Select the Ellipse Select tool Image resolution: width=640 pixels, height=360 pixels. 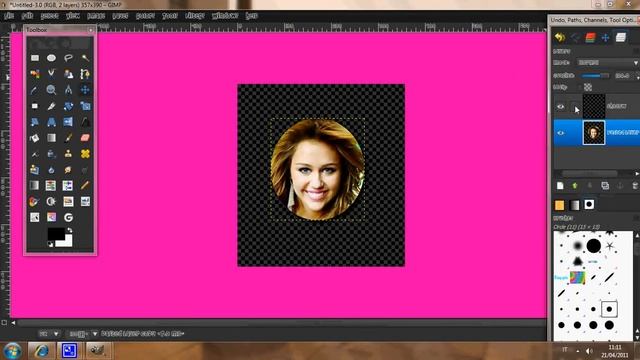51,58
